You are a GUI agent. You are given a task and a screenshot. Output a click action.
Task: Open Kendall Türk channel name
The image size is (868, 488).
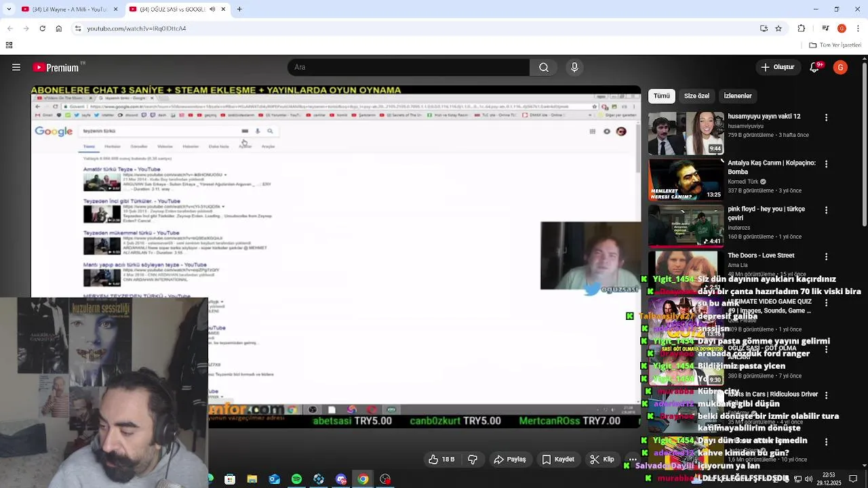[x=743, y=182]
